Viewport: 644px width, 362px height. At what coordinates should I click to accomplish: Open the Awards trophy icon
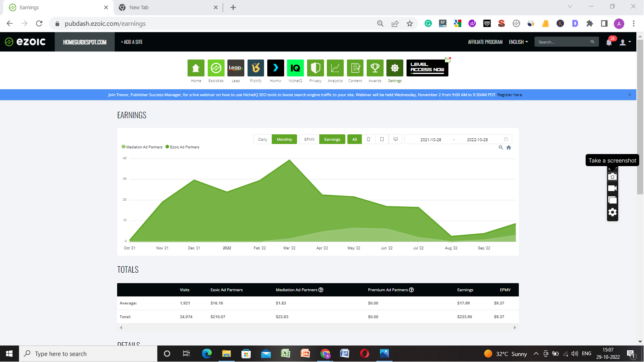pos(375,68)
